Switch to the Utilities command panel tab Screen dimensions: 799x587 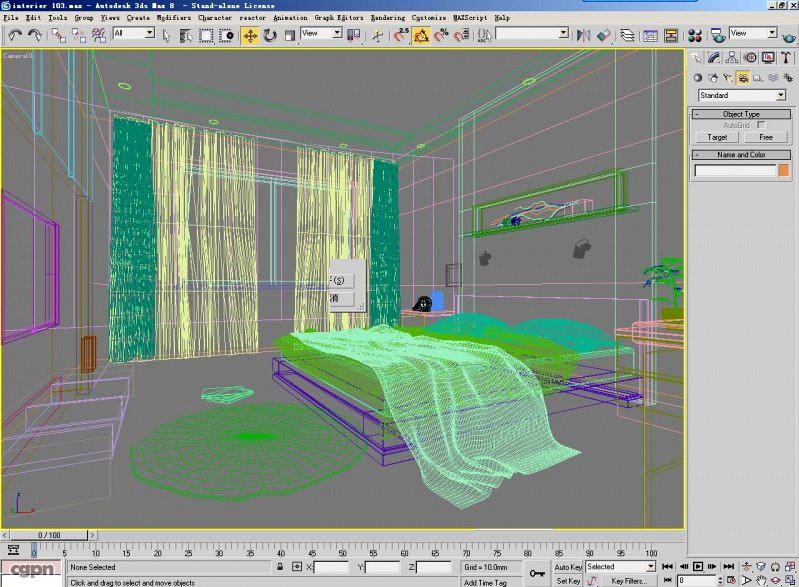[786, 58]
